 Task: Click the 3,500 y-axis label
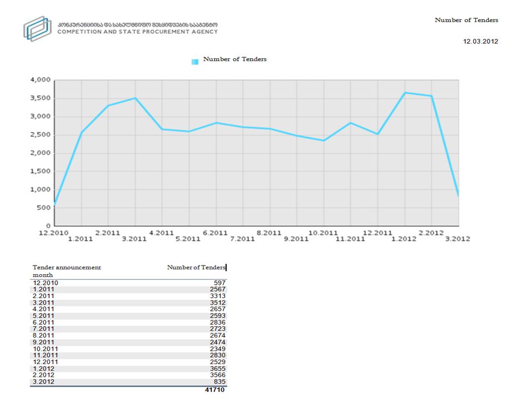click(x=40, y=98)
